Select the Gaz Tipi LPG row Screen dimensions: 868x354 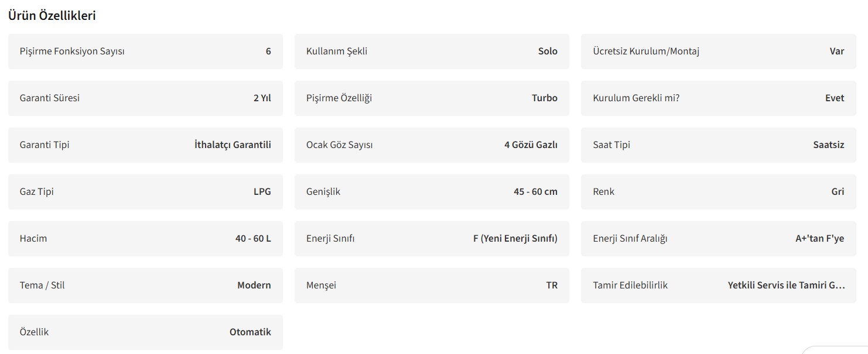(145, 192)
